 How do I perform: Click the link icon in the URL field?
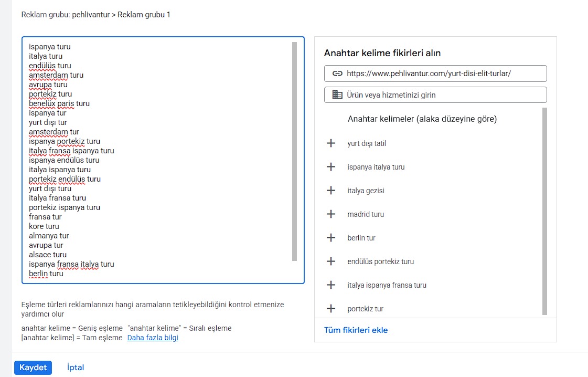point(337,74)
